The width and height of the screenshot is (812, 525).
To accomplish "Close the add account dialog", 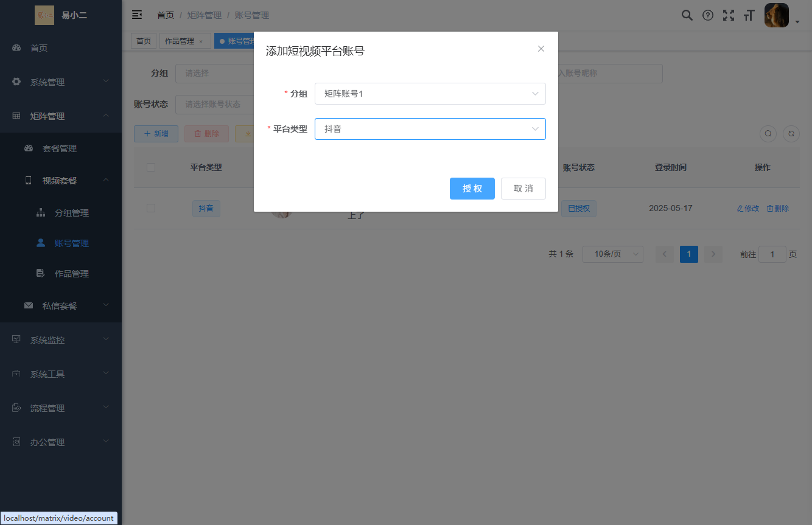I will pyautogui.click(x=541, y=49).
